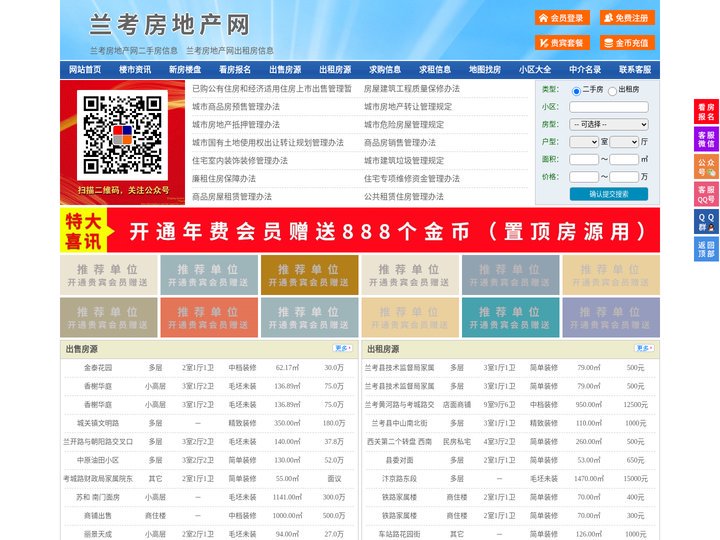The width and height of the screenshot is (720, 540).
Task: Focus the maximum 价格 input field
Action: pos(624,177)
